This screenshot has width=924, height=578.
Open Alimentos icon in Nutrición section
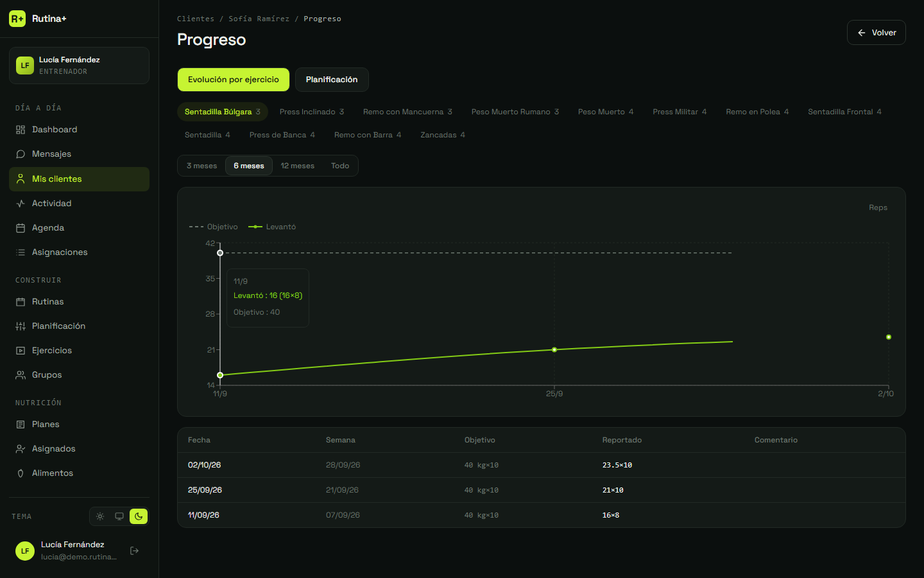point(21,473)
